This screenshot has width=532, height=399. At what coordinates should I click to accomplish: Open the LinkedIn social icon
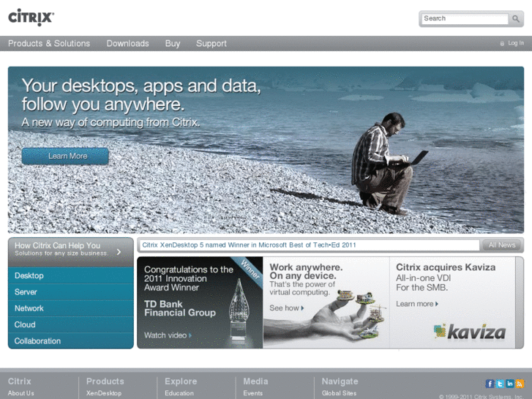click(x=509, y=384)
